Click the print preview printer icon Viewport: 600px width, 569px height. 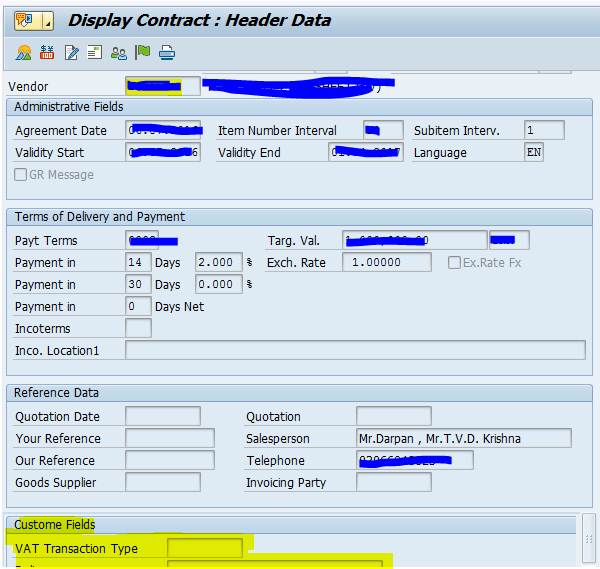point(167,53)
